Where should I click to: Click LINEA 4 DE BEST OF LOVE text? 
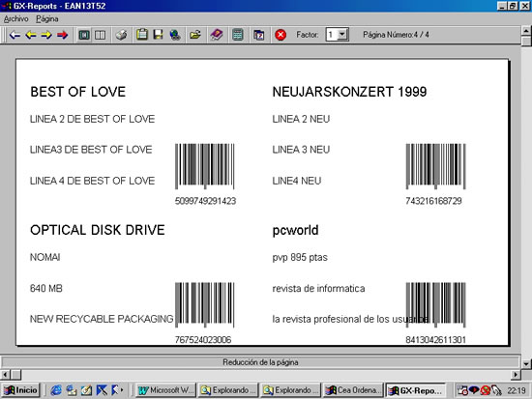(x=92, y=181)
